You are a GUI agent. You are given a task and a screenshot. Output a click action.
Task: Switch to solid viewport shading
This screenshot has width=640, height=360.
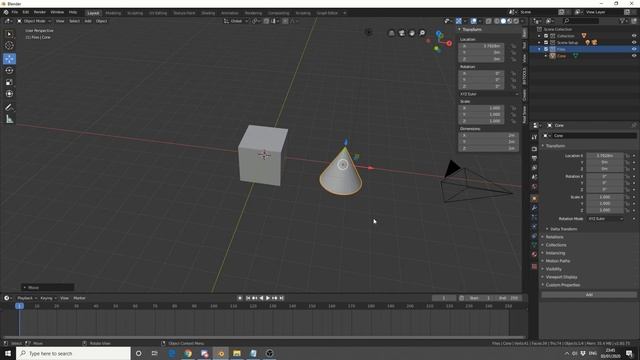click(x=503, y=21)
